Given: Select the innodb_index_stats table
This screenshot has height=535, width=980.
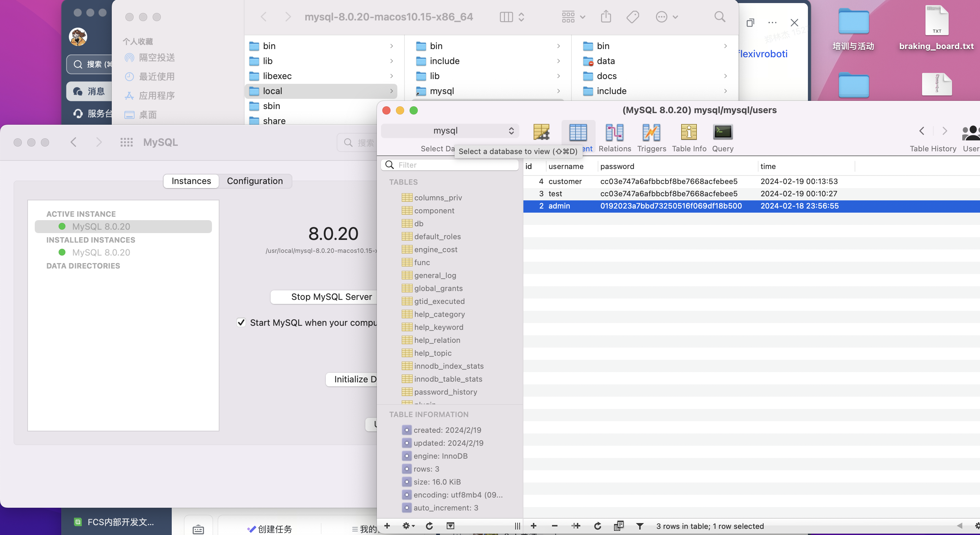Looking at the screenshot, I should pos(448,366).
